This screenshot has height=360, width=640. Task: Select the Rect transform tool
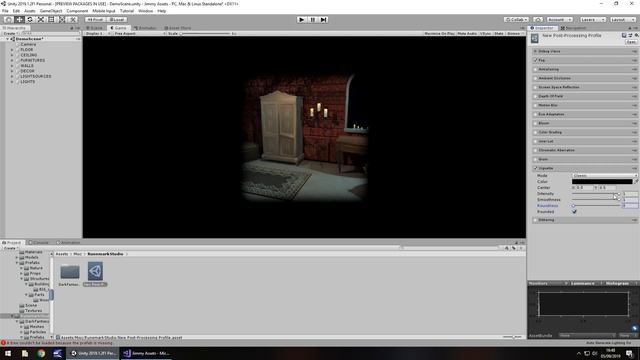click(x=51, y=19)
